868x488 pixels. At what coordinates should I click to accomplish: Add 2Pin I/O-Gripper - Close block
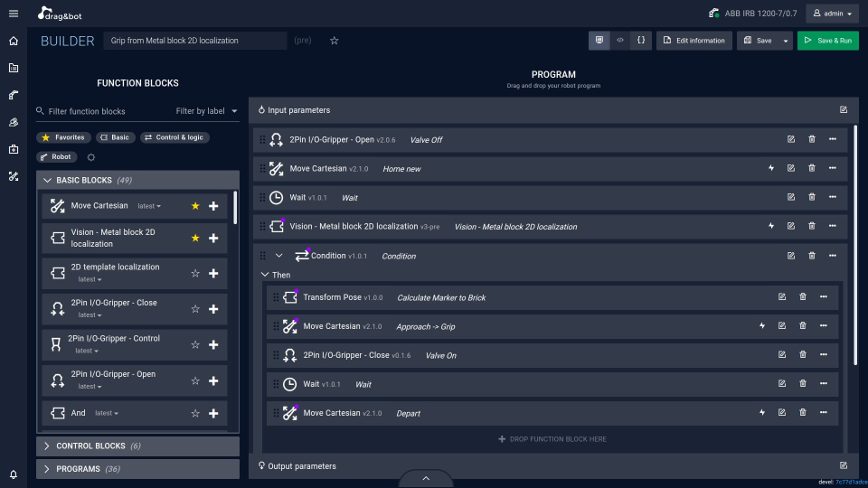[x=213, y=309]
